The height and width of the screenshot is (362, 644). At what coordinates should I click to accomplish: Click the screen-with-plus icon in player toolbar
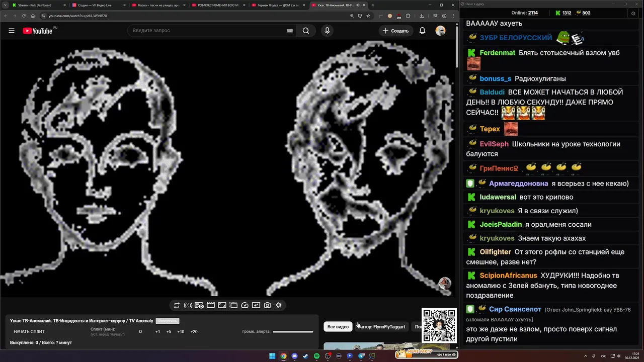coord(256,305)
